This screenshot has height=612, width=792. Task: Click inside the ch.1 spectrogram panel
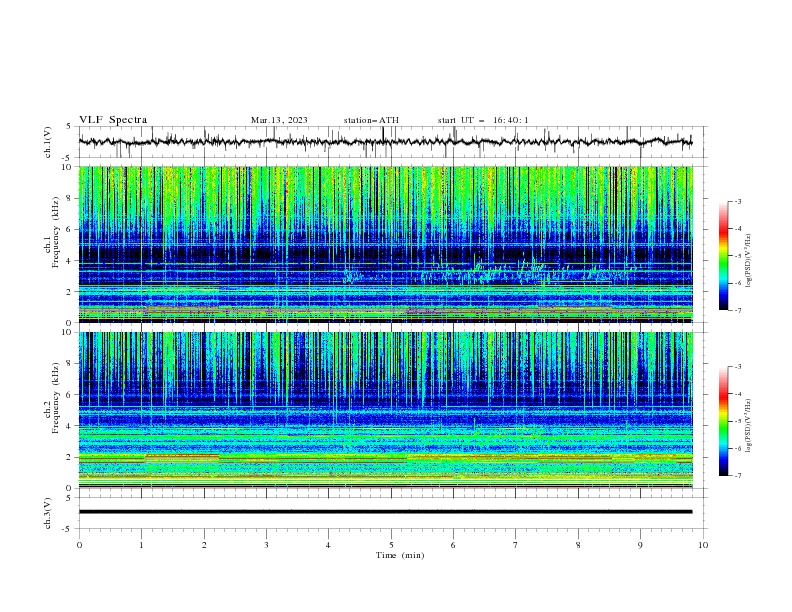[x=385, y=244]
